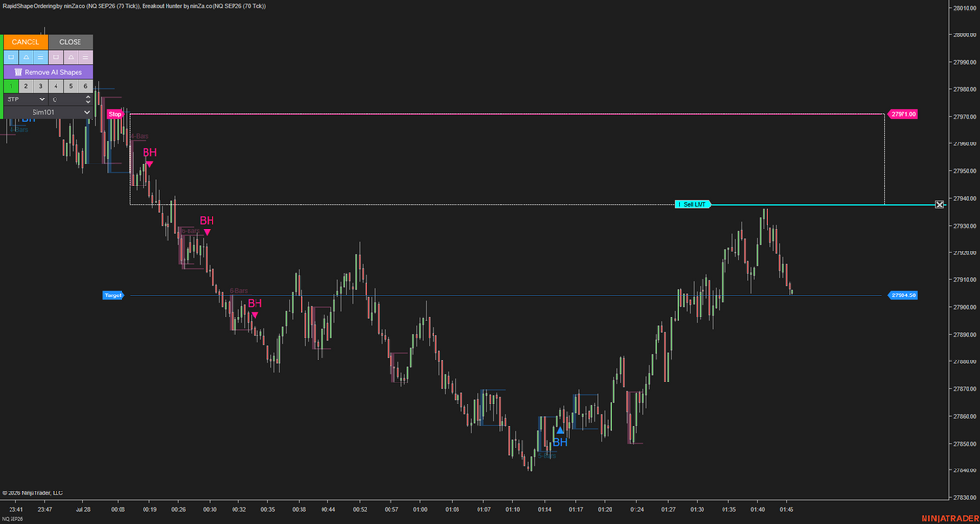Image resolution: width=980 pixels, height=524 pixels.
Task: Select the blue horizontal lines shape tool
Action: pyautogui.click(x=40, y=57)
